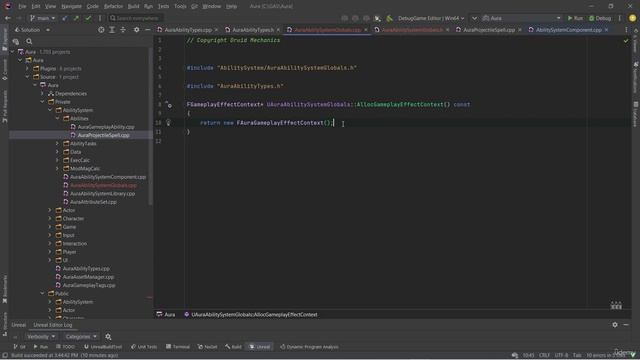Open the Aura run configuration dropdown
Viewport: 640px width, 360px height.
[x=521, y=18]
